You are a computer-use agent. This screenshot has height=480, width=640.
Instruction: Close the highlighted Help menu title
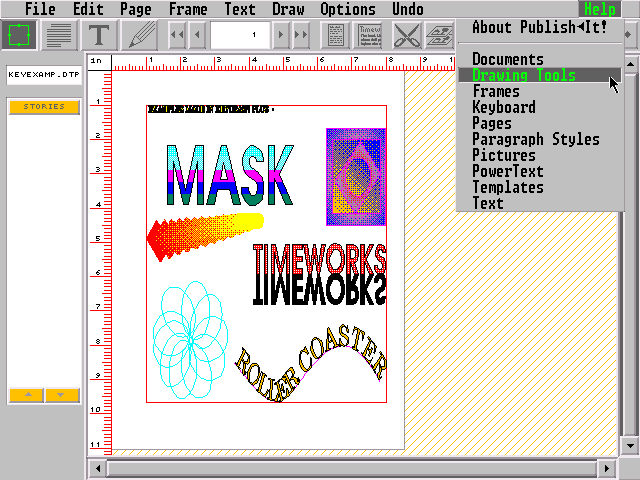tap(600, 9)
